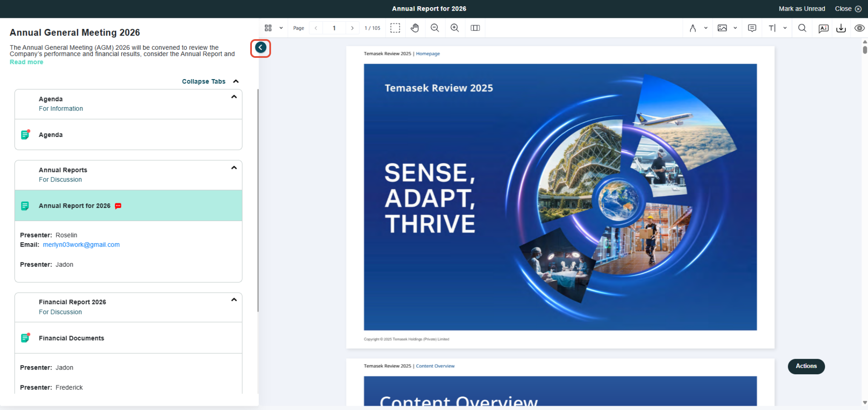The width and height of the screenshot is (868, 410).
Task: Collapse the Financial Report 2026 section
Action: click(234, 300)
